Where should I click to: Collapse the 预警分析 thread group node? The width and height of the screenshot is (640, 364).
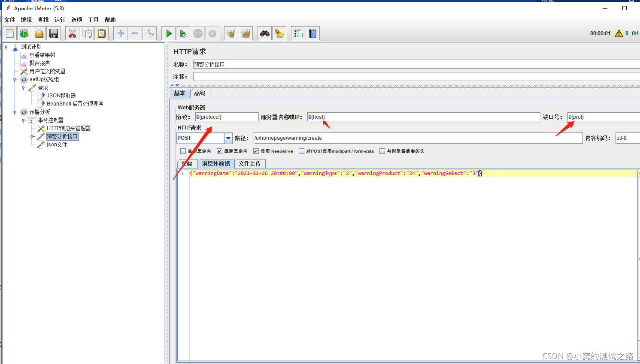[x=15, y=112]
